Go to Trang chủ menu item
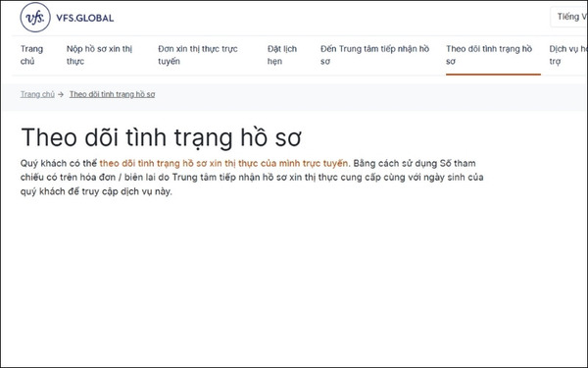 click(32, 55)
